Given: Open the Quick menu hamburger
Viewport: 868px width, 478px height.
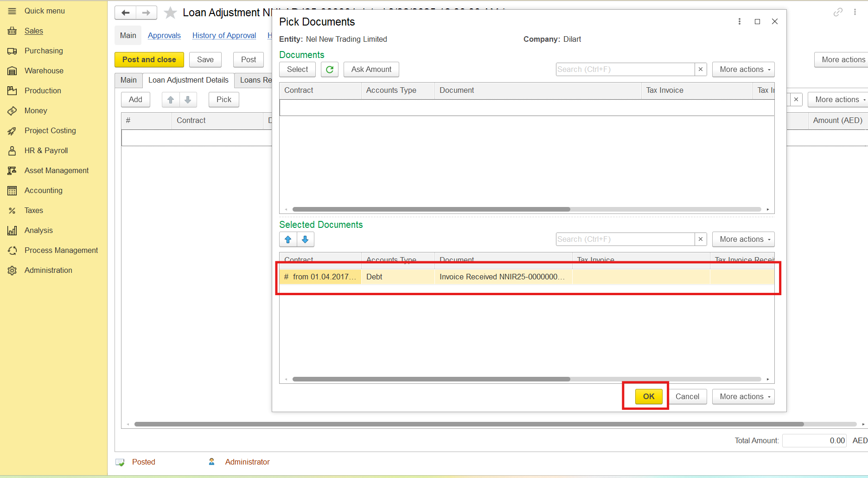Looking at the screenshot, I should click(12, 11).
